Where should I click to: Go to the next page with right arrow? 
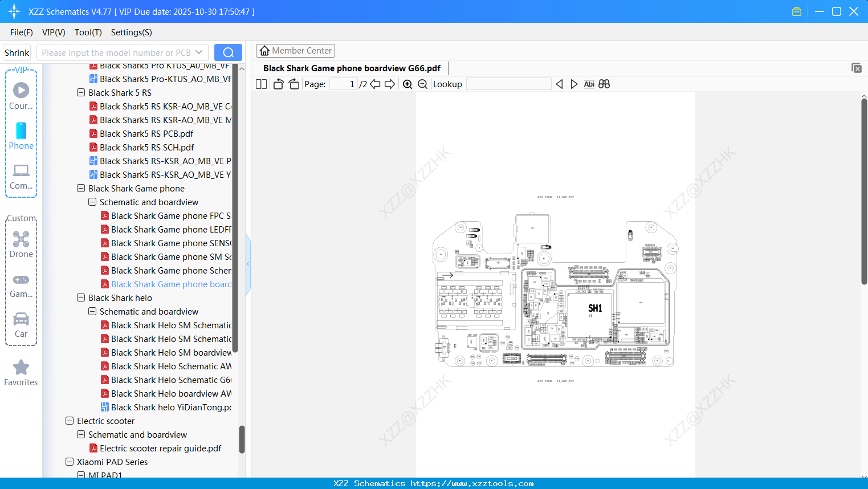pyautogui.click(x=390, y=84)
